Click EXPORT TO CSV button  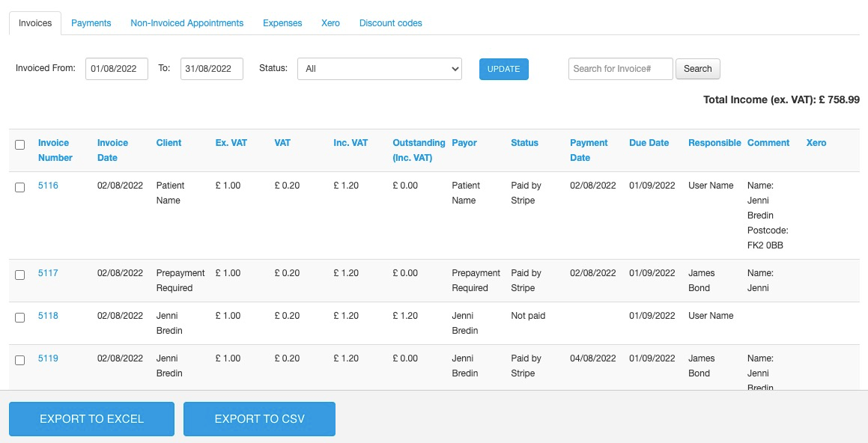tap(260, 418)
